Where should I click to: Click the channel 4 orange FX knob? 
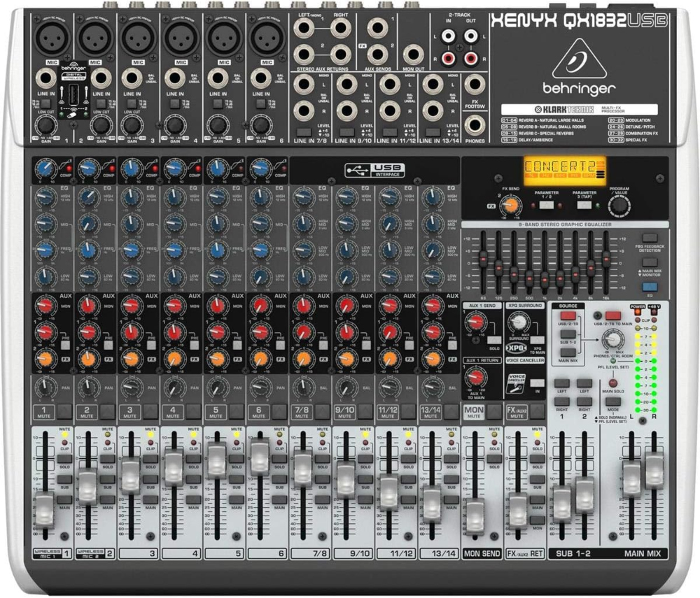174,359
